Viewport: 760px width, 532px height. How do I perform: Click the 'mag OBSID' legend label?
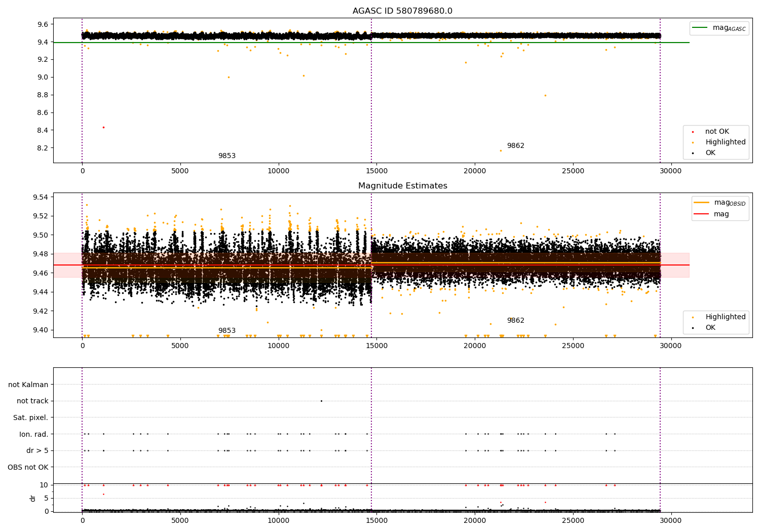click(730, 203)
